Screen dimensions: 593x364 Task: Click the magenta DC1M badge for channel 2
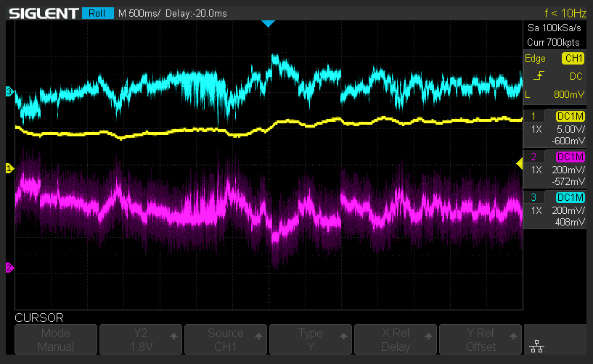[x=570, y=157]
